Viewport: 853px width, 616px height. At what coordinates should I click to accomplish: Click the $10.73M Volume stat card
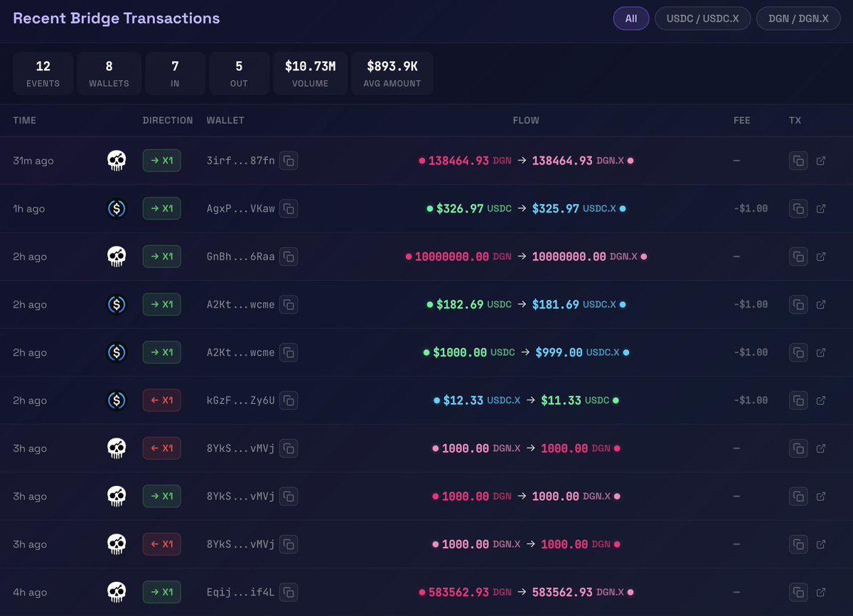(x=310, y=73)
